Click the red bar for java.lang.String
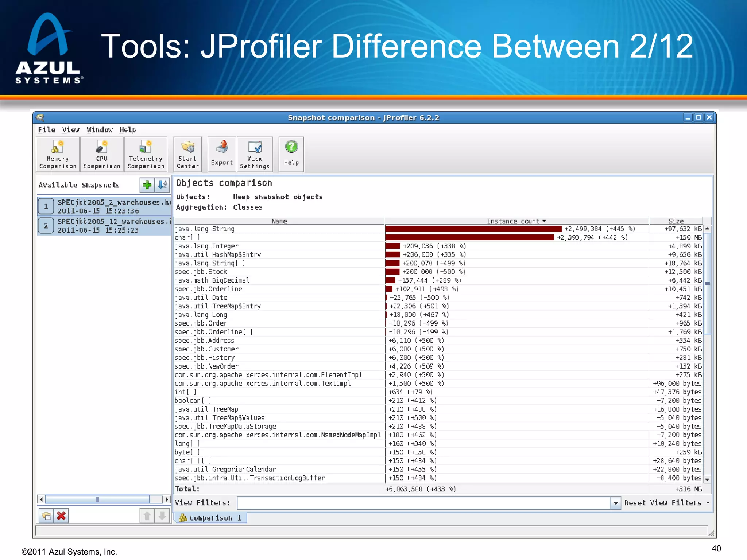747x560 pixels. coord(473,229)
